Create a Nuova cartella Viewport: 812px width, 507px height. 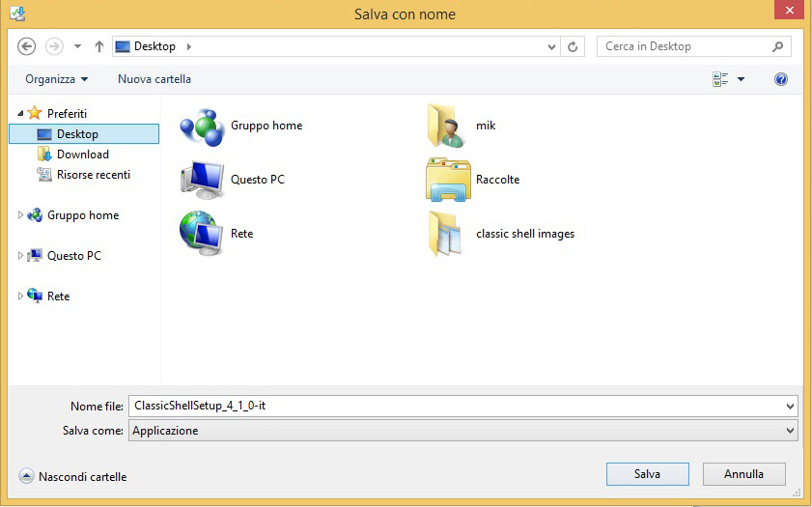tap(154, 79)
